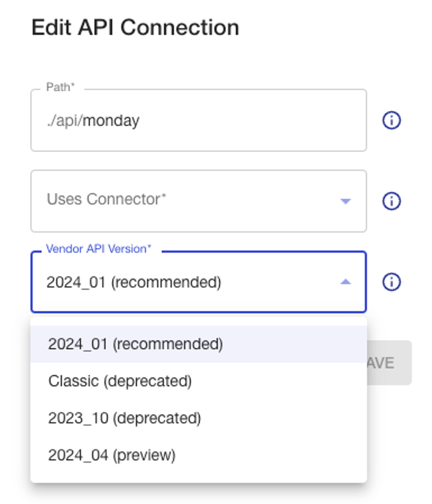Click the Edit API Connection heading
Viewport: 432px width, 504px height.
[135, 27]
